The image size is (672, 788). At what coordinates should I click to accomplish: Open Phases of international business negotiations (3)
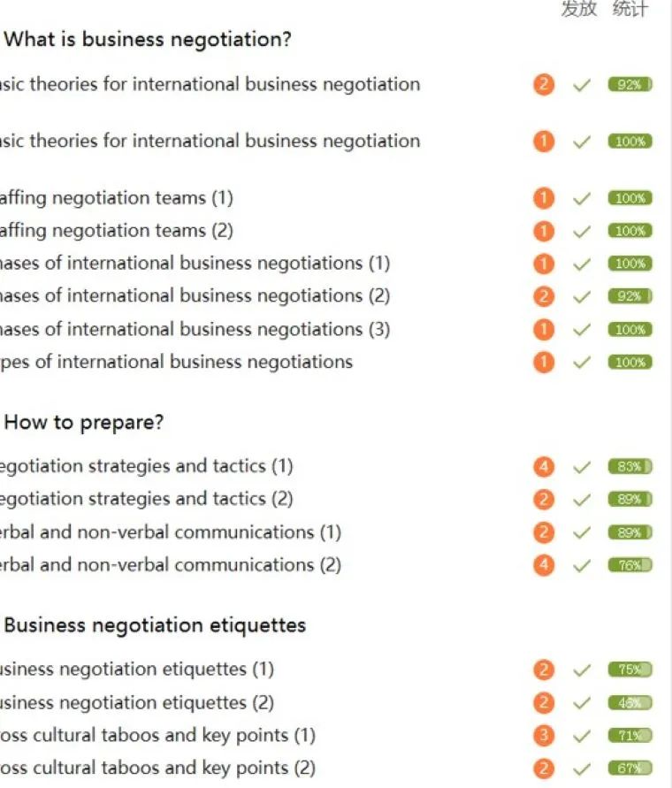195,329
